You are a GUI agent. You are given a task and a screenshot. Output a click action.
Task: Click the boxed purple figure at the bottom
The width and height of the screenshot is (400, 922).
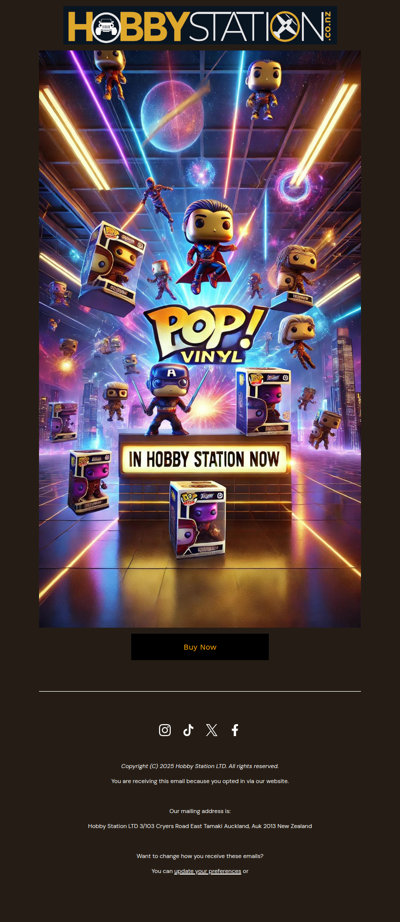click(197, 519)
